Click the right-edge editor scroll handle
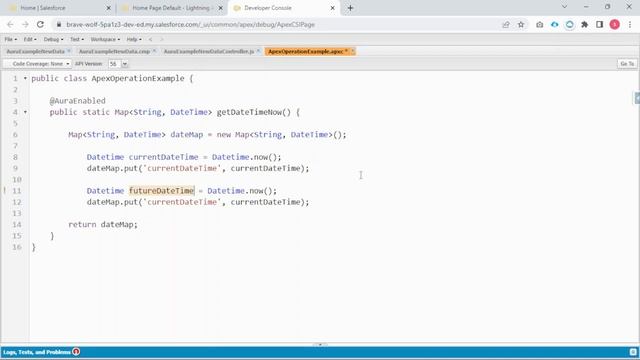Image resolution: width=640 pixels, height=360 pixels. (x=637, y=98)
